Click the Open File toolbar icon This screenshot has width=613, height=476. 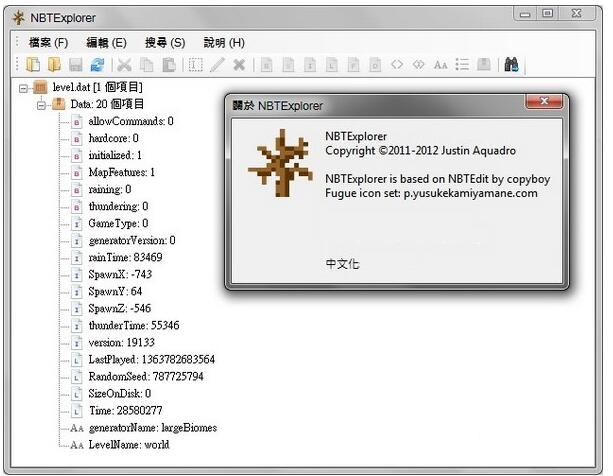[x=33, y=65]
